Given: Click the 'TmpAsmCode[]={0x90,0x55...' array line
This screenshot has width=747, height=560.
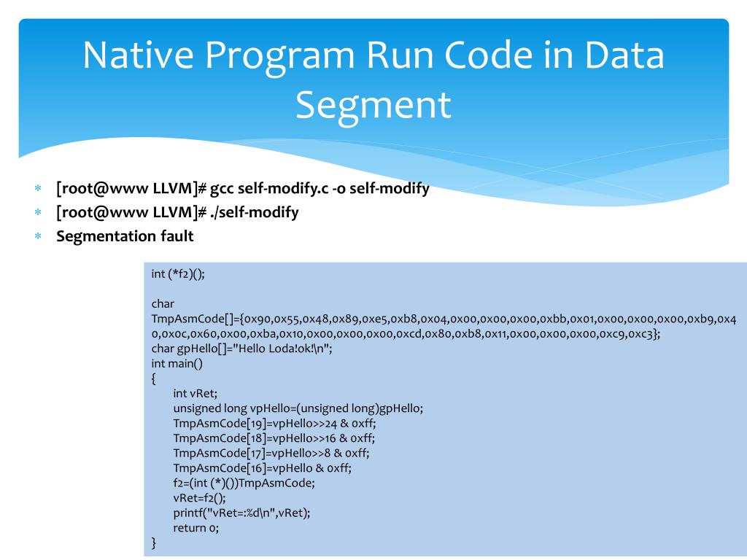Looking at the screenshot, I should click(444, 319).
